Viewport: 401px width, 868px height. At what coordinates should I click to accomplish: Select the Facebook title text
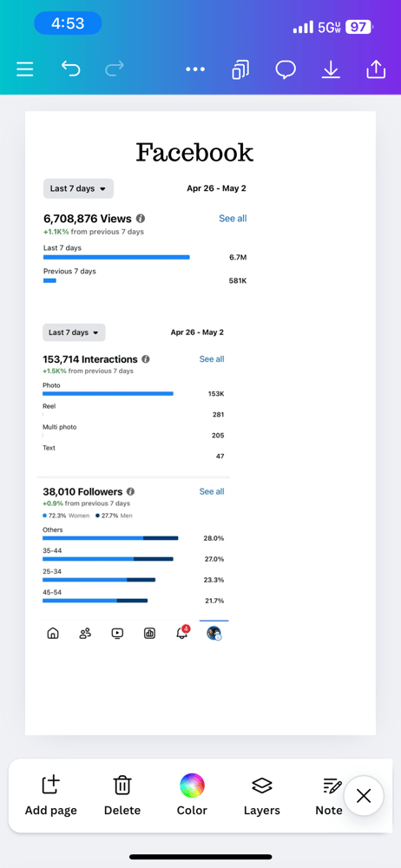pos(195,152)
